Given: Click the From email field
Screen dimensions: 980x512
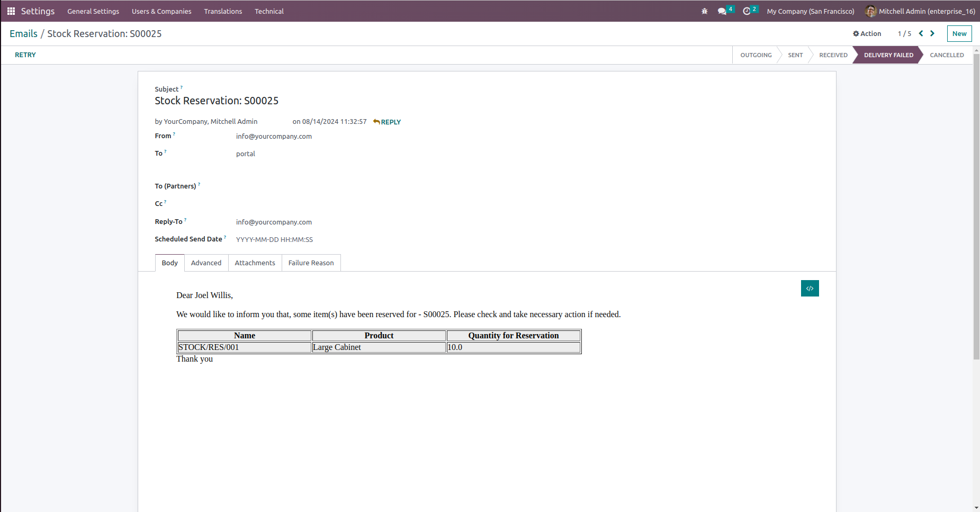Looking at the screenshot, I should (x=274, y=137).
